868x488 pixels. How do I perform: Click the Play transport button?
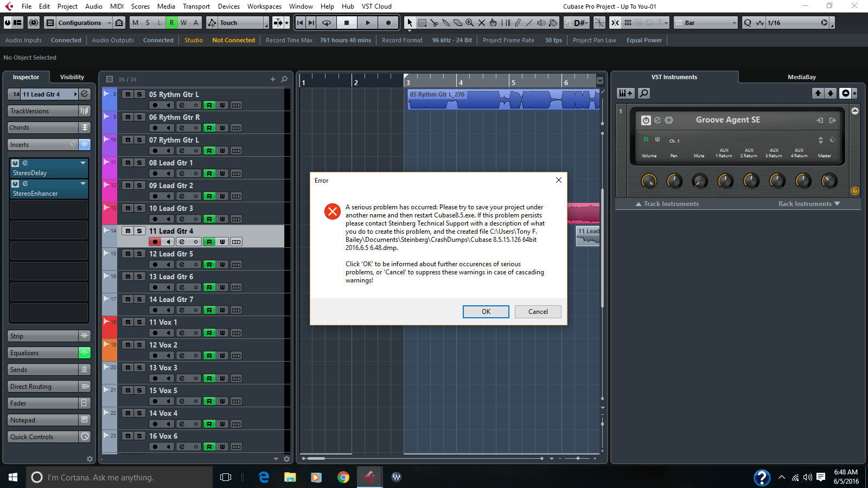click(367, 23)
